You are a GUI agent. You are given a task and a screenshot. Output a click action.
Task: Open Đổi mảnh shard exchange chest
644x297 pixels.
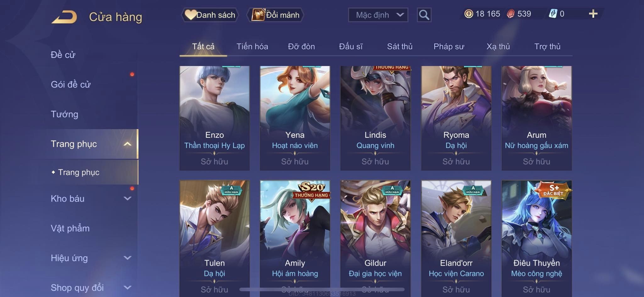275,15
